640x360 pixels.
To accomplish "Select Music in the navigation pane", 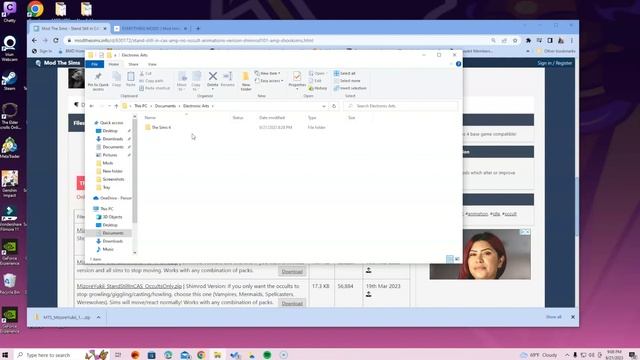I will [x=108, y=249].
